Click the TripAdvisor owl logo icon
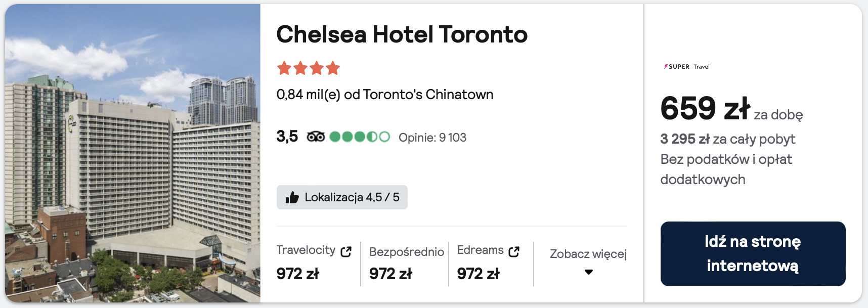This screenshot has width=868, height=308. coord(316,137)
